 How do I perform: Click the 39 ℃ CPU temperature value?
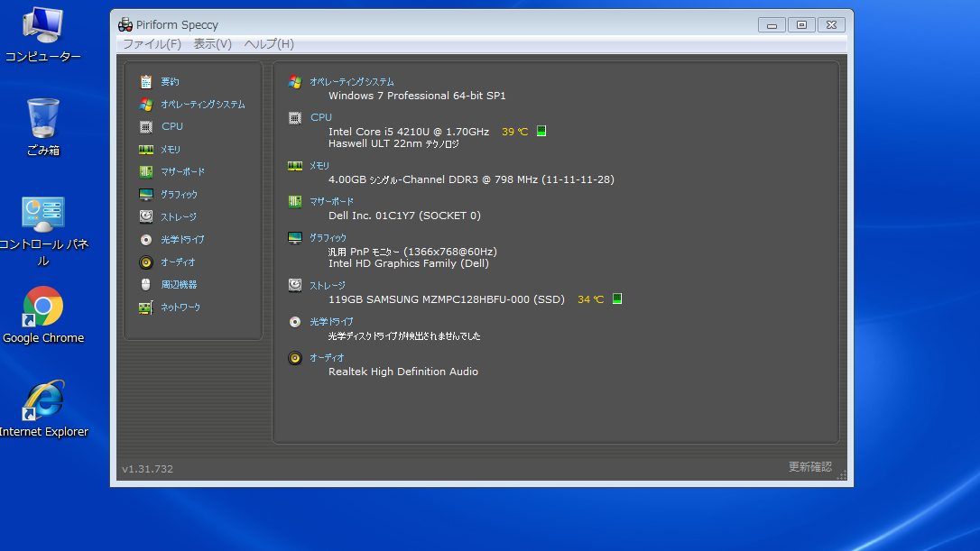pos(515,132)
